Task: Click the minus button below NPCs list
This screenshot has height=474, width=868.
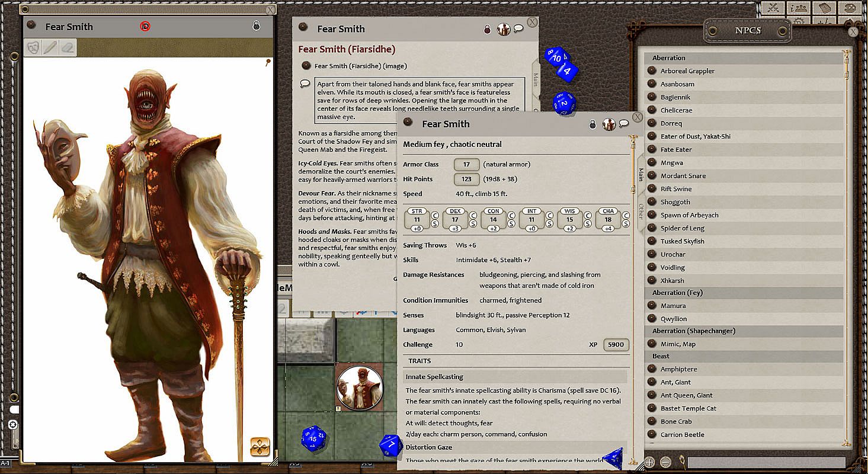Action: click(665, 462)
